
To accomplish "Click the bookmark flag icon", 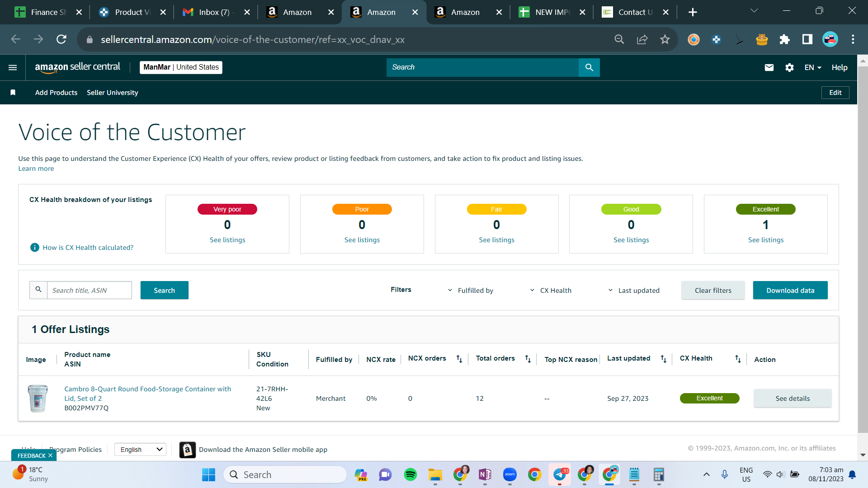I will (13, 93).
